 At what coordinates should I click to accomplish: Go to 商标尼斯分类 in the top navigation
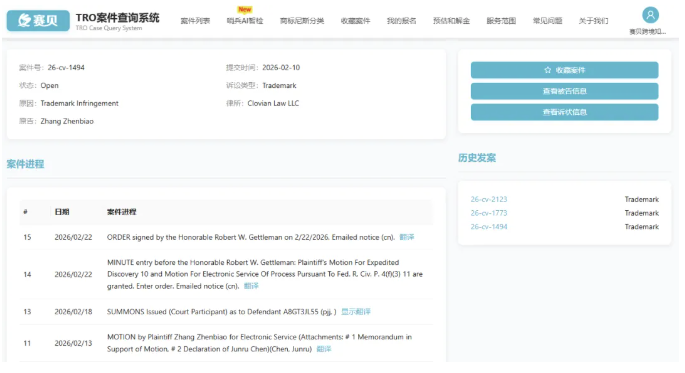tap(302, 21)
